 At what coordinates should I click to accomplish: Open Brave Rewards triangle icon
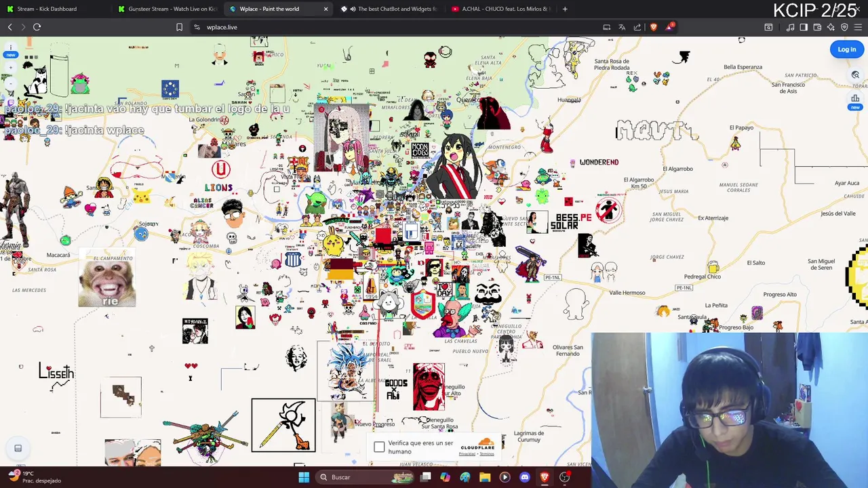pos(671,26)
